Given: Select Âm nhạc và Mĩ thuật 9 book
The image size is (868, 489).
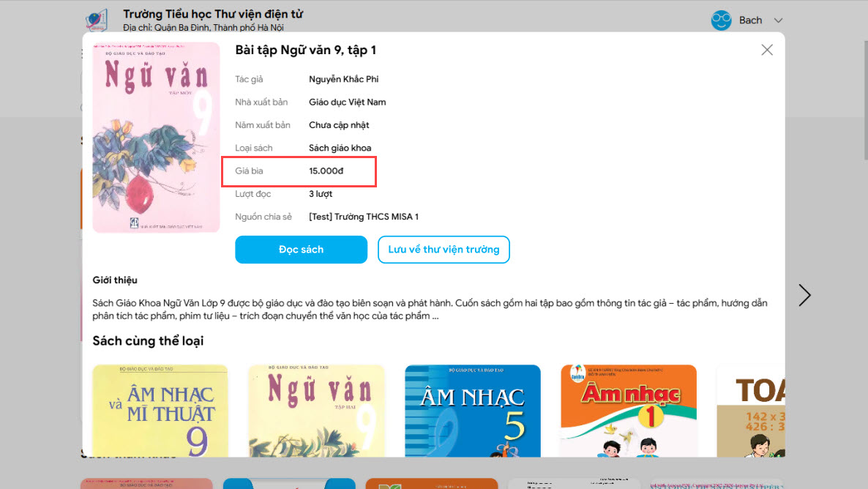Looking at the screenshot, I should pyautogui.click(x=160, y=411).
